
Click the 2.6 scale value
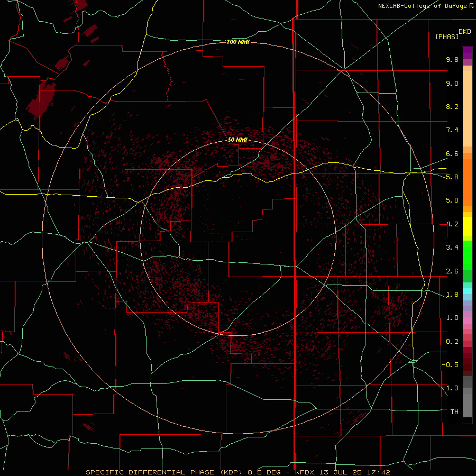(452, 271)
